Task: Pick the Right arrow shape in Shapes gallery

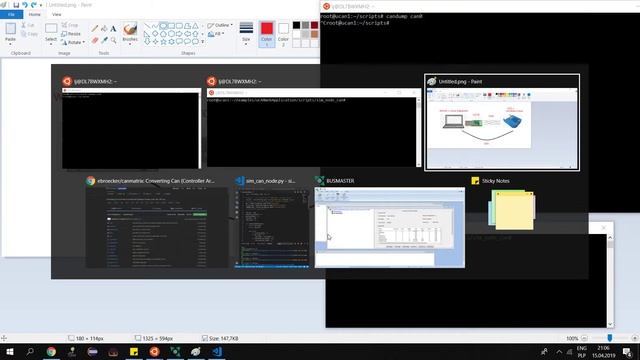Action: (x=180, y=34)
